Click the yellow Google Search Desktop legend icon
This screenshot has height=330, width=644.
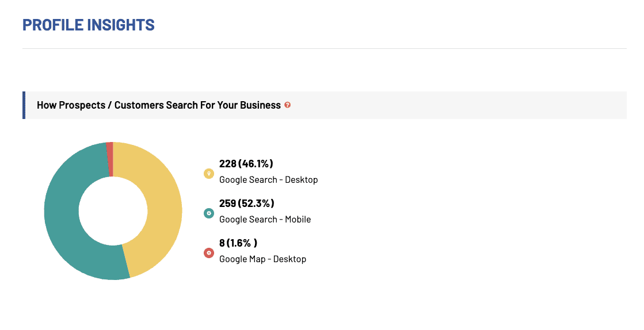(209, 174)
